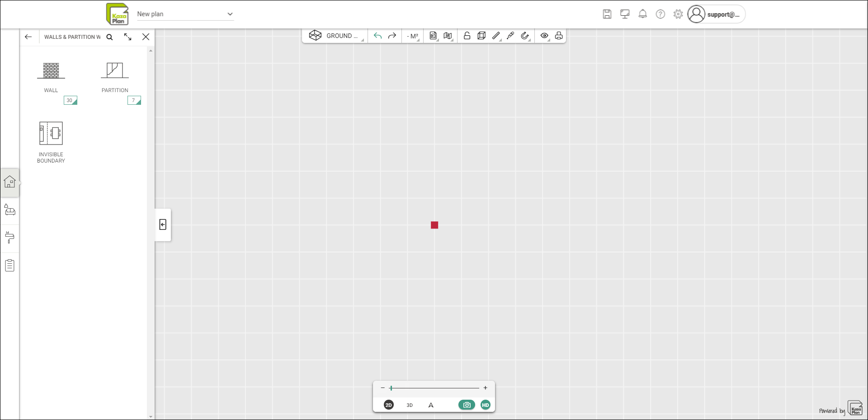This screenshot has height=420, width=868.
Task: Zoom out with the minus button
Action: click(383, 388)
